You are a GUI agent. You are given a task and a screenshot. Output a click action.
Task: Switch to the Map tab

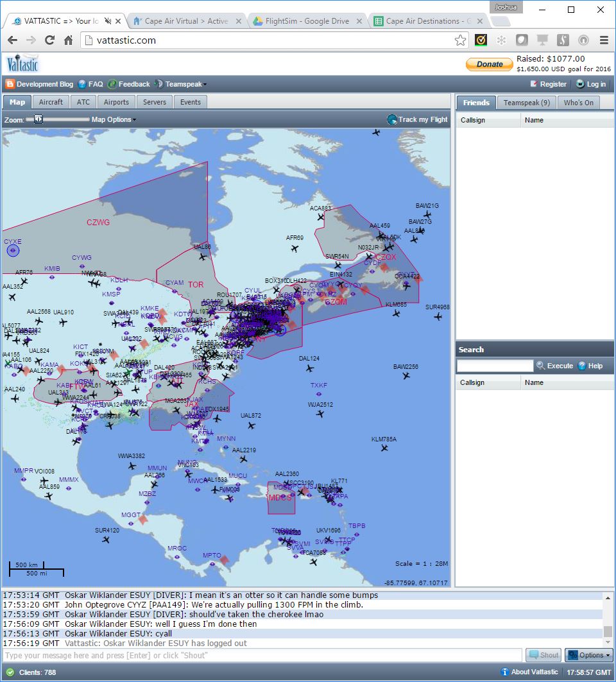click(17, 102)
